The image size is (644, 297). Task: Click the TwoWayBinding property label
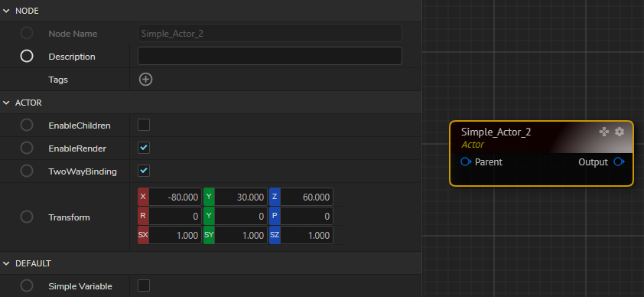click(x=83, y=171)
